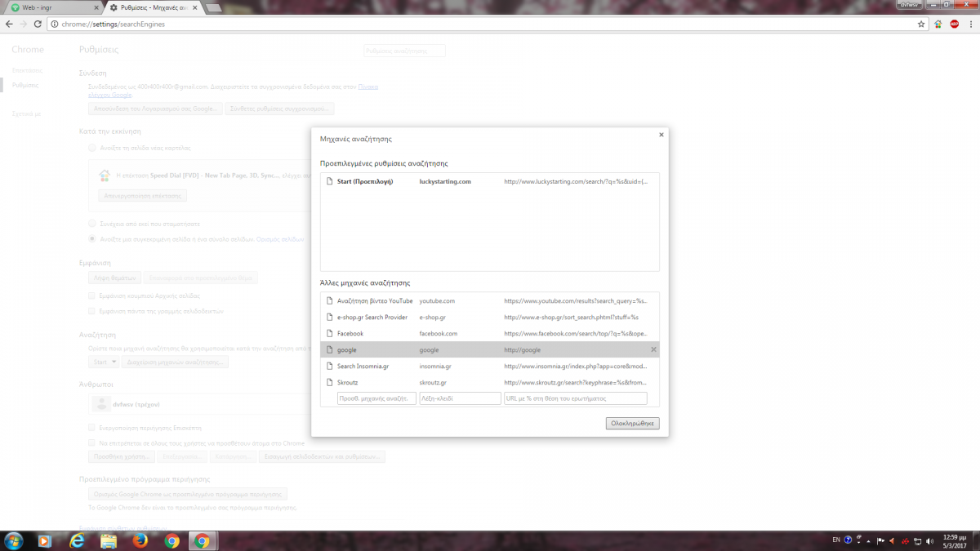Close the Μηχανές αναζήτησης dialog with X
The width and height of the screenshot is (980, 551).
661,135
